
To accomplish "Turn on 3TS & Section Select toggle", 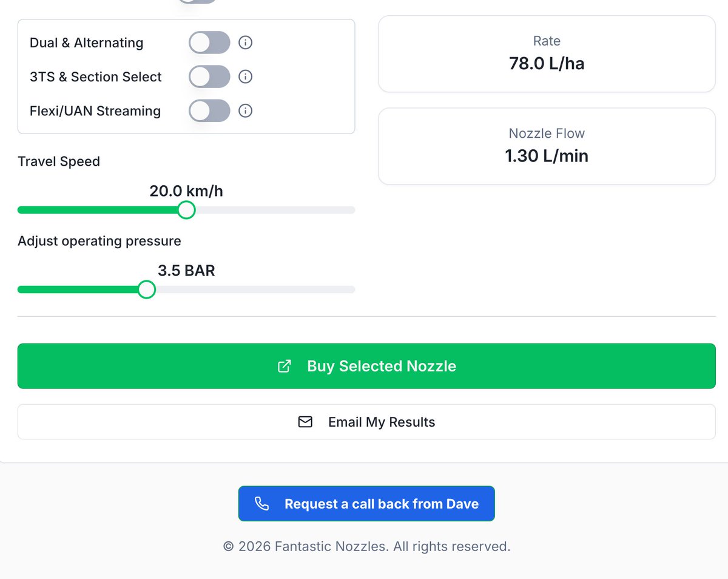I will (x=209, y=76).
